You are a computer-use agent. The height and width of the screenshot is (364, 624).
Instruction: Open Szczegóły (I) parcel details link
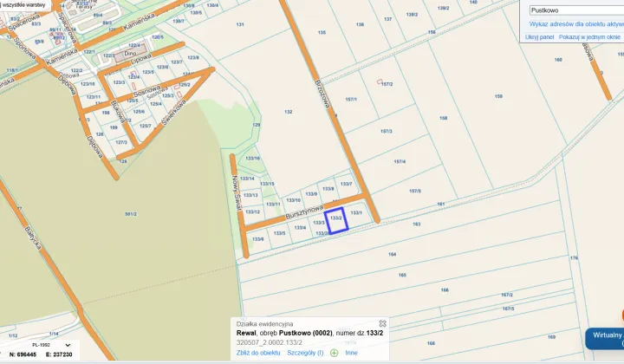(305, 353)
